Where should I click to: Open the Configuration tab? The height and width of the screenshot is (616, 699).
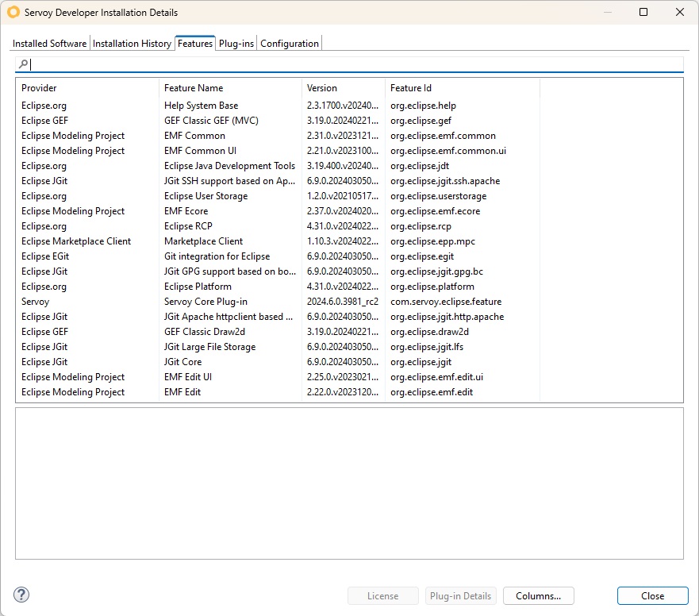(290, 44)
